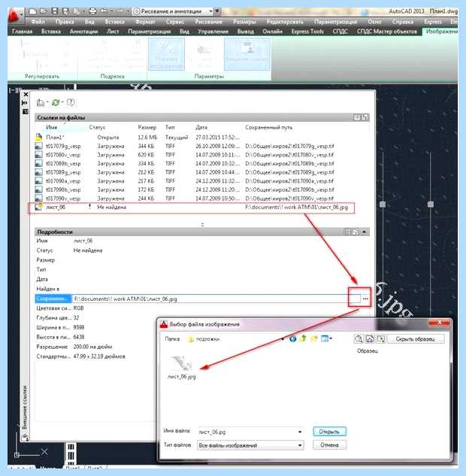Image resolution: width=466 pixels, height=476 pixels.
Task: Click the t017080v_vesp image file icon
Action: point(39,155)
